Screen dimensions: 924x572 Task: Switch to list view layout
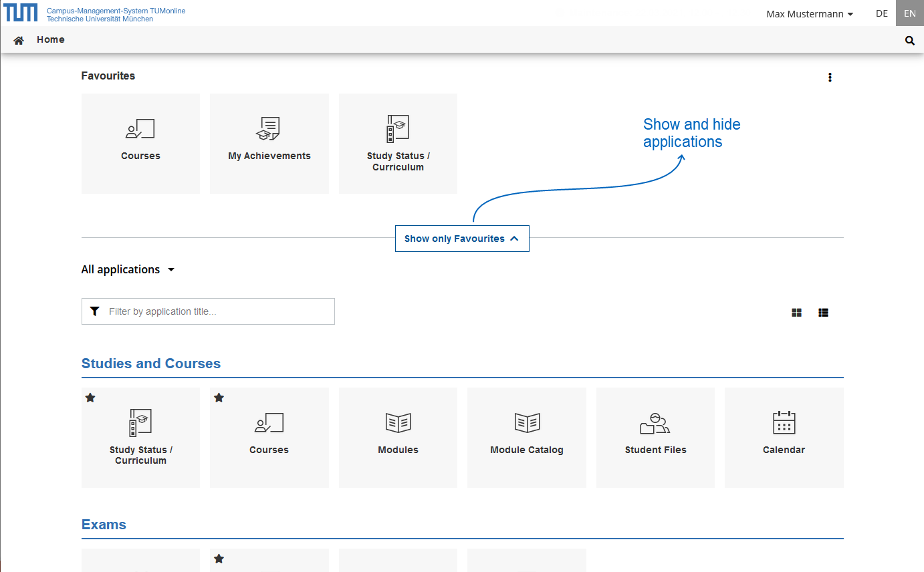point(823,312)
